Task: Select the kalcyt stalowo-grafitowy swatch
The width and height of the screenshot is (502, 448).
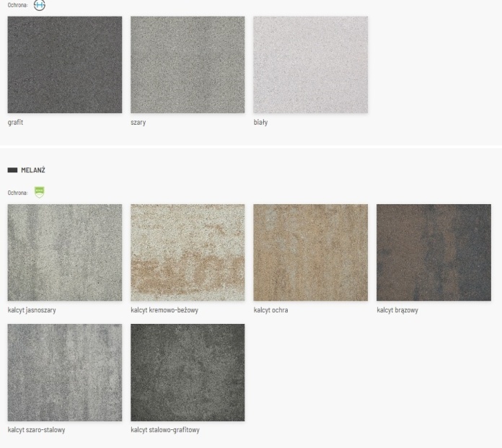Action: [x=188, y=372]
